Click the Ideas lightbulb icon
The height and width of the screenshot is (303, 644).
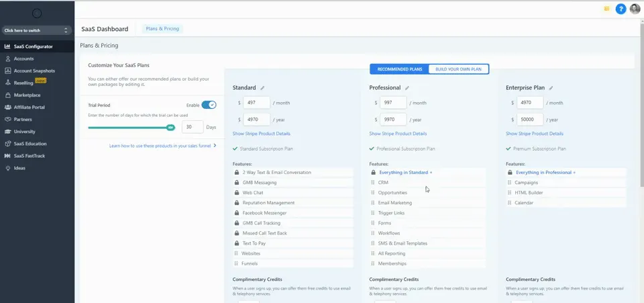point(7,168)
